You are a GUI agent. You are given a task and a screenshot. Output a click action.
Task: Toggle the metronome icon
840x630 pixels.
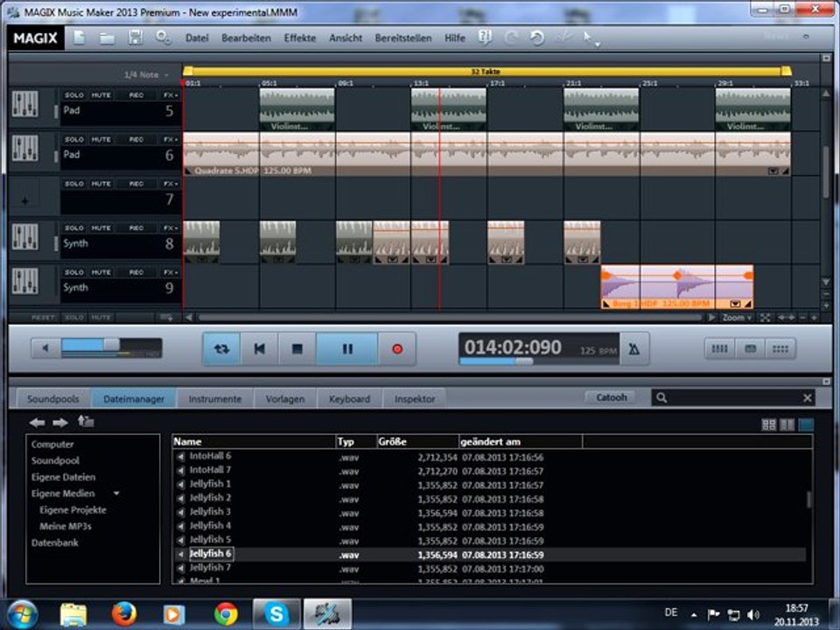[633, 349]
